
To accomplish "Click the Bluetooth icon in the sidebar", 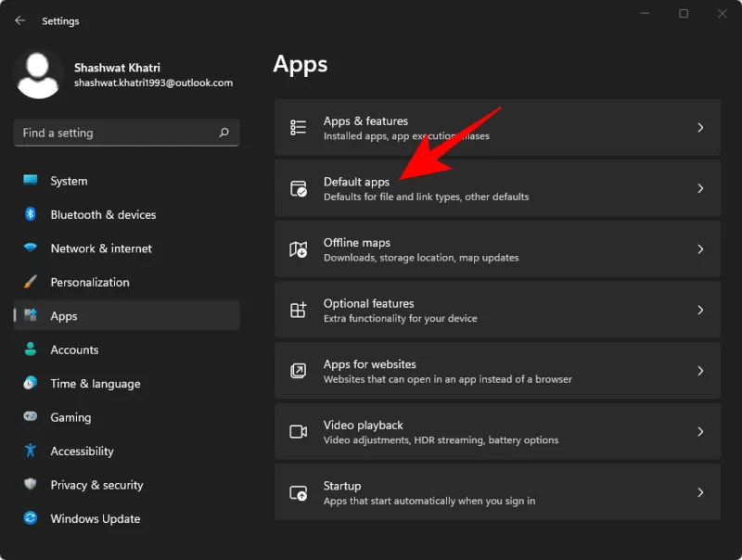I will coord(29,214).
